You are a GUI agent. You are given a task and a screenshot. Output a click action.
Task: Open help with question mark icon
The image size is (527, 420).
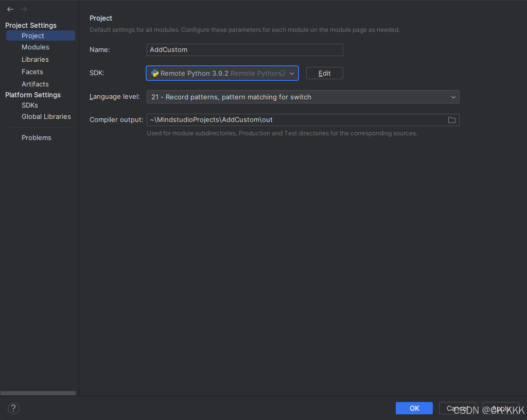pos(13,408)
